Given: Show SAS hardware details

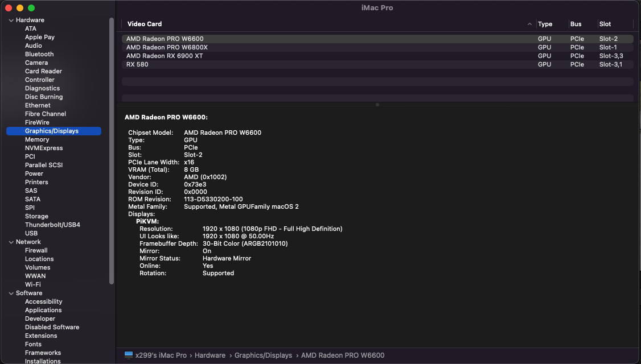Looking at the screenshot, I should (31, 191).
